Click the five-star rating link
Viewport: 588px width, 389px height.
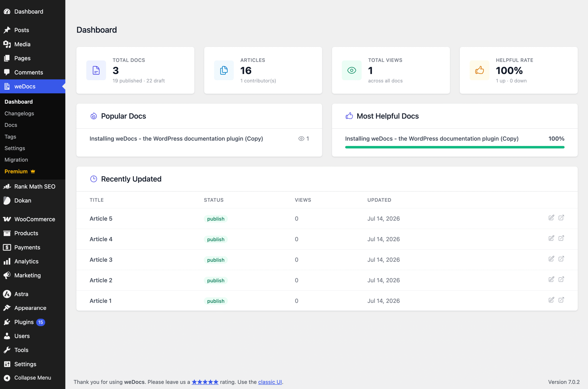tap(205, 382)
